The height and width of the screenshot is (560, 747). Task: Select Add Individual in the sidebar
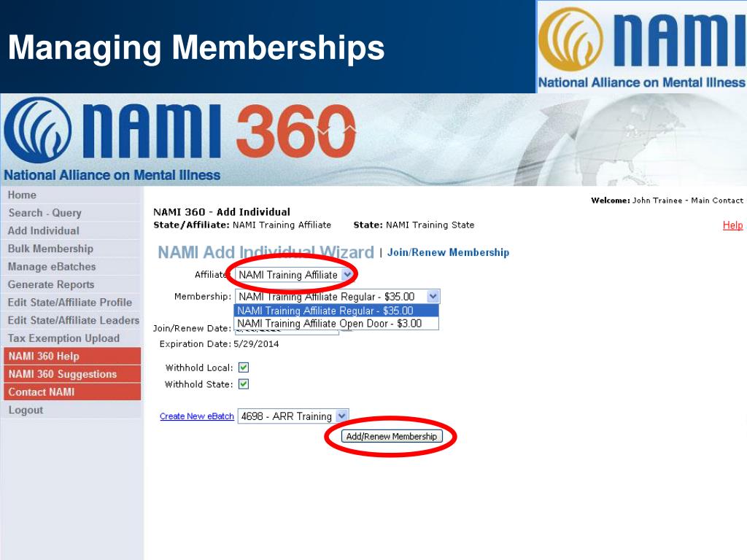pyautogui.click(x=43, y=230)
